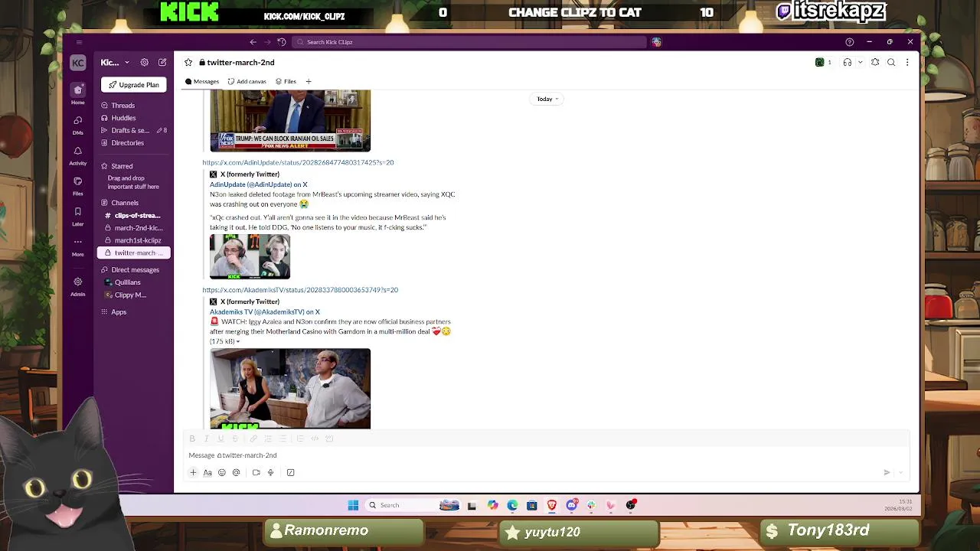Open huddle options dropdown arrow

coord(860,63)
